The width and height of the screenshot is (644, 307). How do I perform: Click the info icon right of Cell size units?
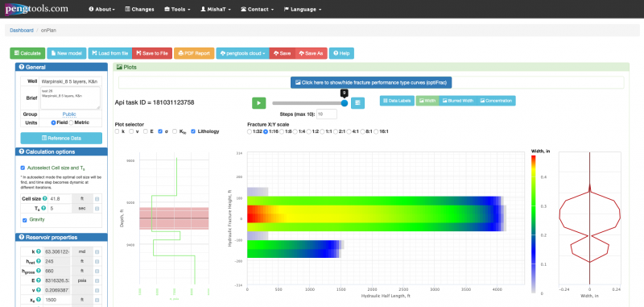tap(97, 199)
